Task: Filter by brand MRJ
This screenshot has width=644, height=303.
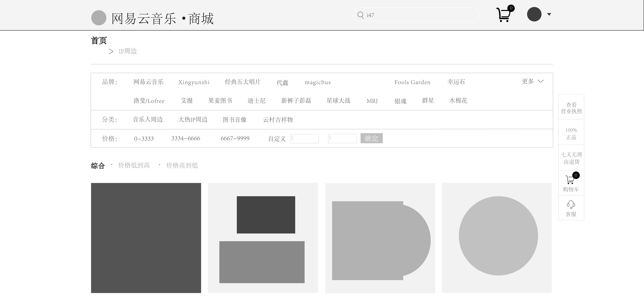Action: [372, 101]
